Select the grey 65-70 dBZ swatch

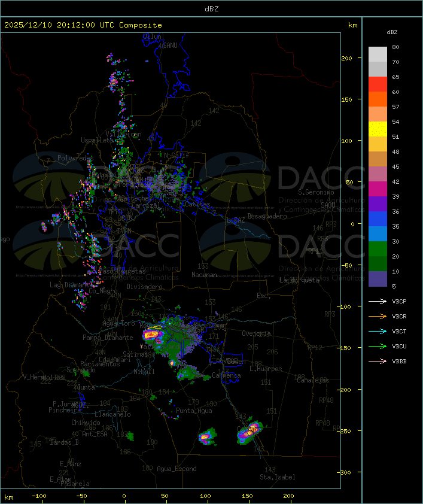click(378, 69)
